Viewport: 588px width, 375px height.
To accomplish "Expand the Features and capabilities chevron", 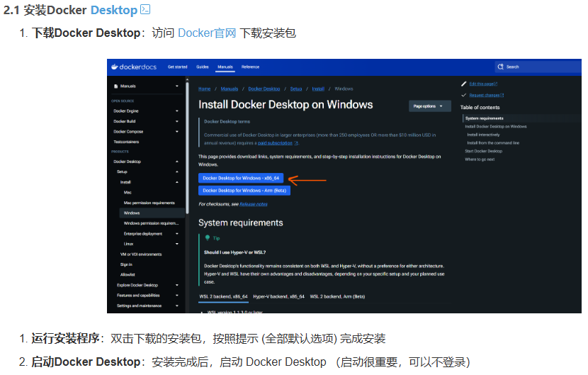I will [x=177, y=296].
